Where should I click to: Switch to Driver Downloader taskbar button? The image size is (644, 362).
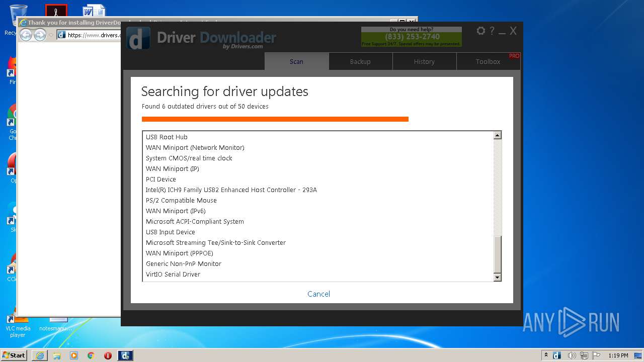click(x=125, y=355)
